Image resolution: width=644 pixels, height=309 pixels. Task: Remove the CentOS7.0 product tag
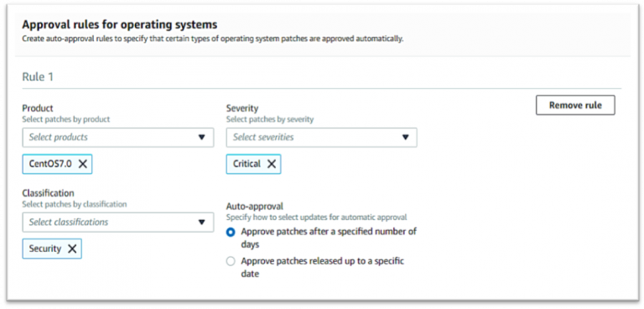click(82, 164)
